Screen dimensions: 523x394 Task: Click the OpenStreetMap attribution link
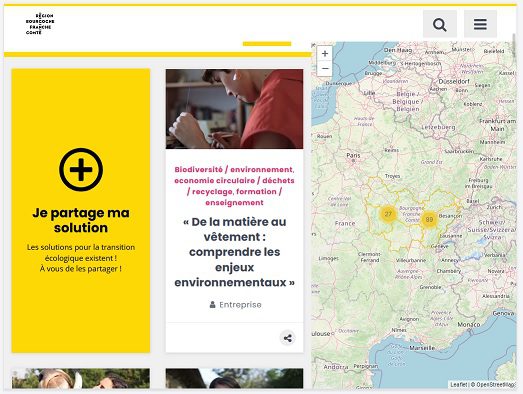[496, 385]
